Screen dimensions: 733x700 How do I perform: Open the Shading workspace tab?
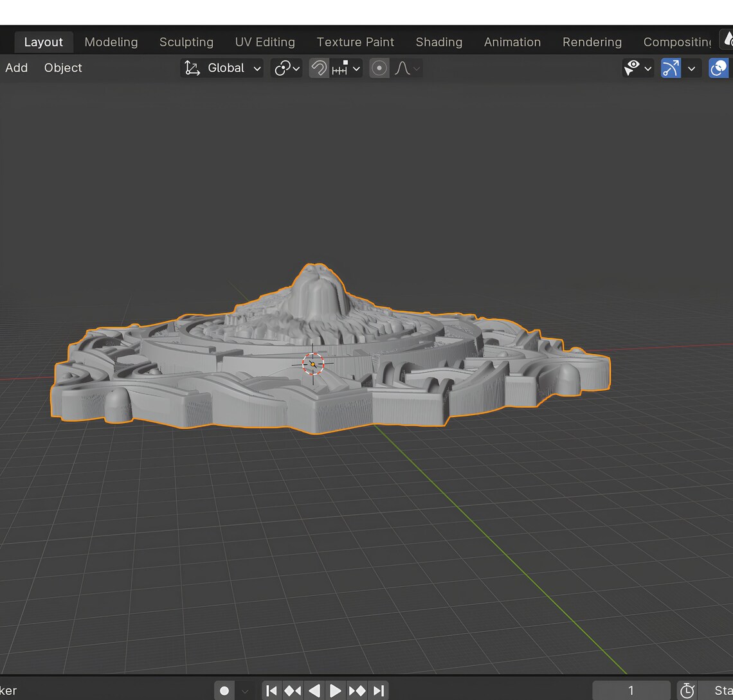(x=439, y=42)
